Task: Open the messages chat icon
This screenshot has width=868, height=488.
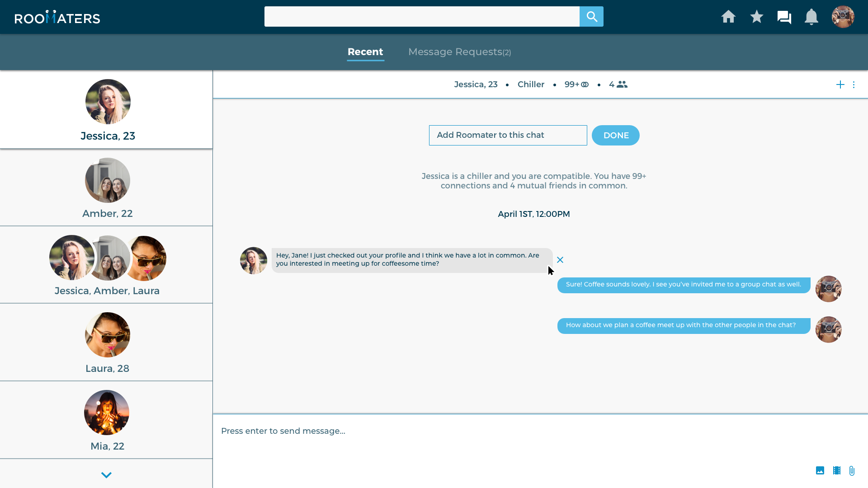Action: [784, 17]
